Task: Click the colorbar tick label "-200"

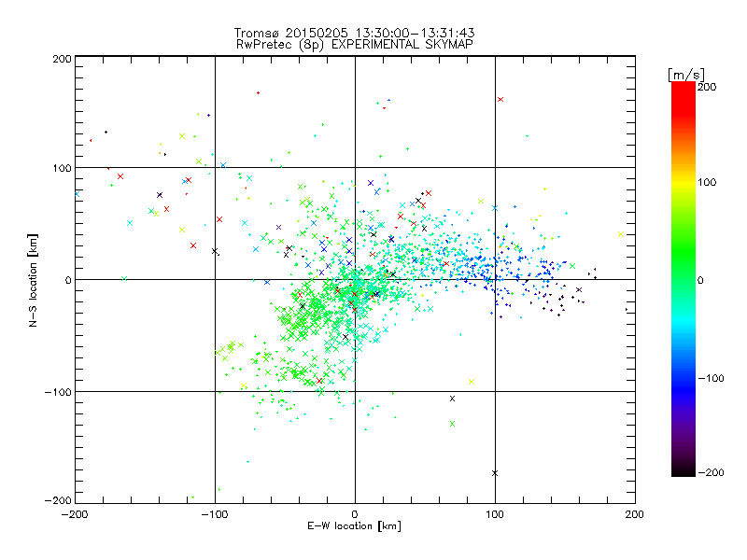Action: pyautogui.click(x=711, y=472)
